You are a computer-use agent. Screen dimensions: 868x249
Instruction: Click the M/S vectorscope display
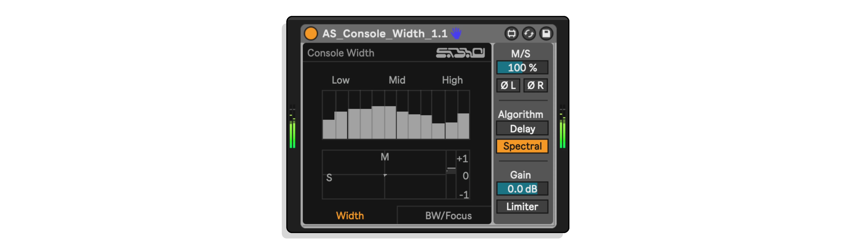click(x=384, y=174)
